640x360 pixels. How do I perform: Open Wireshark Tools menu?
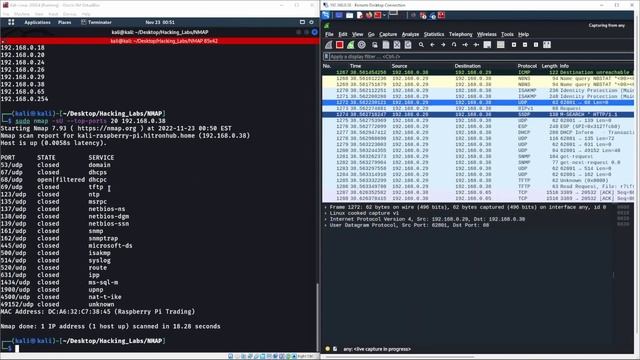coord(507,34)
